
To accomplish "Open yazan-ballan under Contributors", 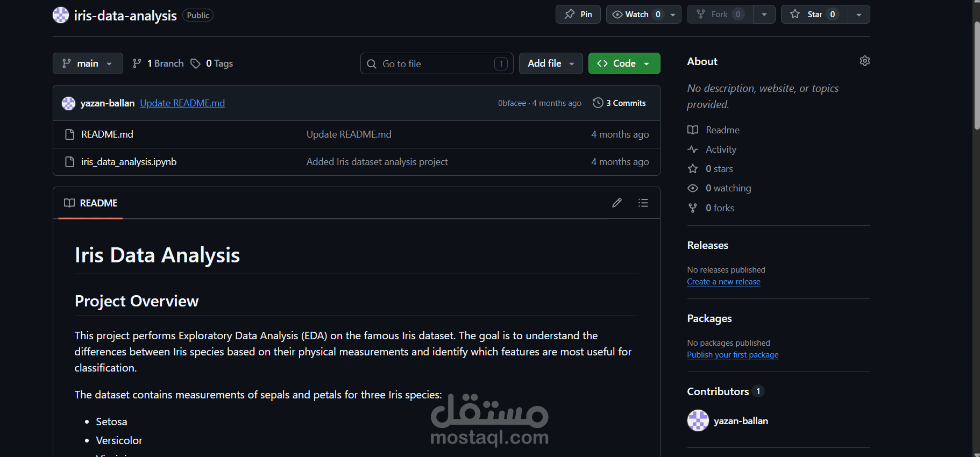I will tap(741, 421).
